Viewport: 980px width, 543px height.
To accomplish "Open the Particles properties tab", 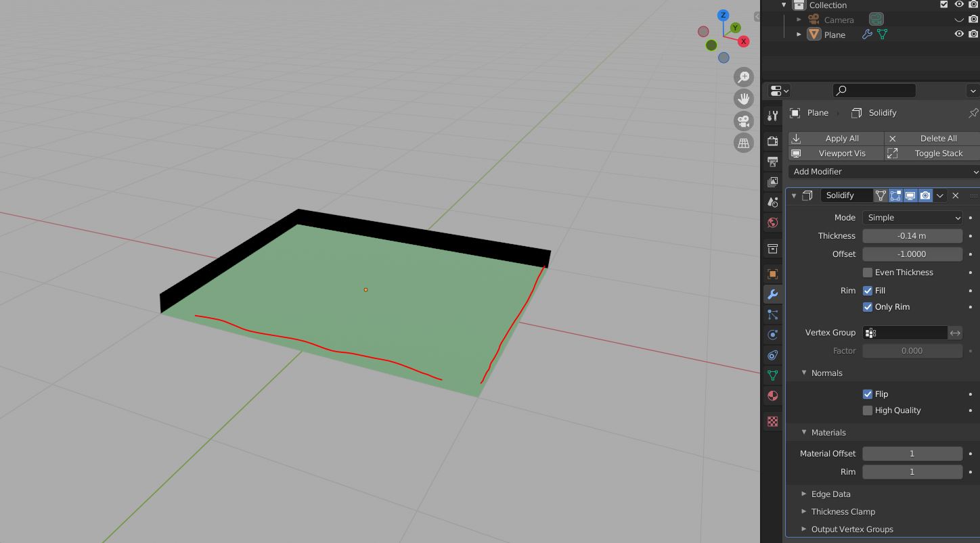I will tap(772, 314).
